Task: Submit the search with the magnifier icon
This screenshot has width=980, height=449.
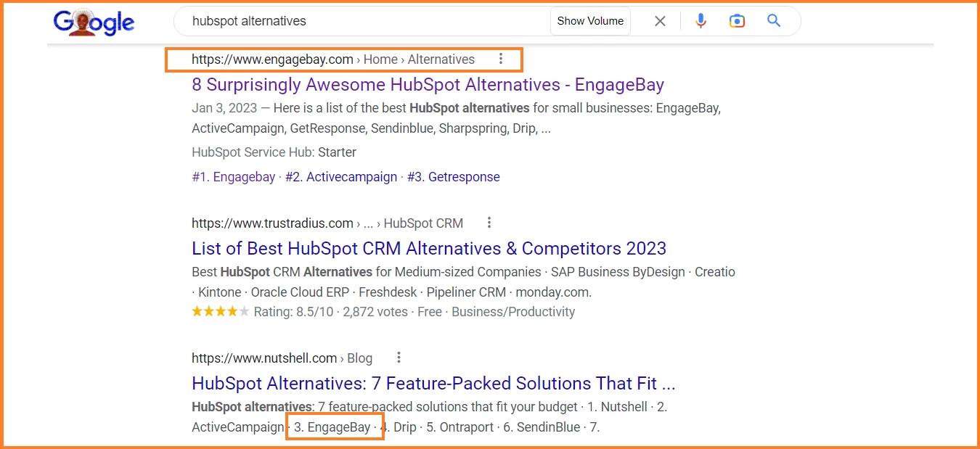Action: click(x=774, y=21)
